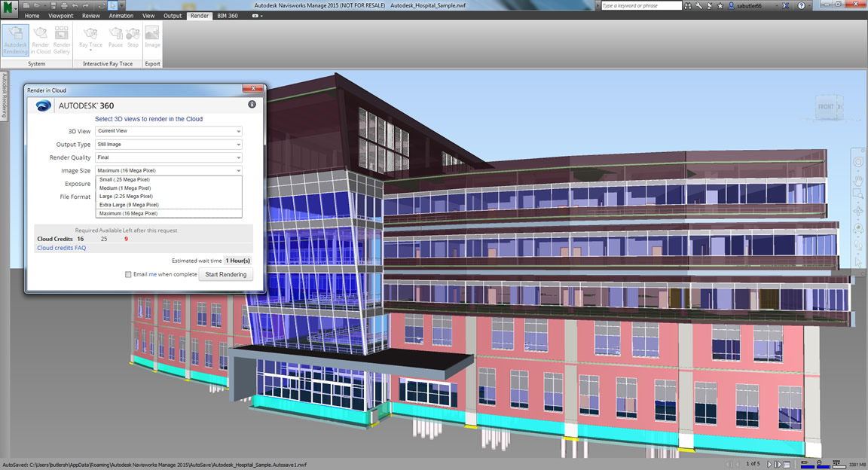Switch to the View ribbon tab
This screenshot has height=470, width=868.
pyautogui.click(x=148, y=16)
